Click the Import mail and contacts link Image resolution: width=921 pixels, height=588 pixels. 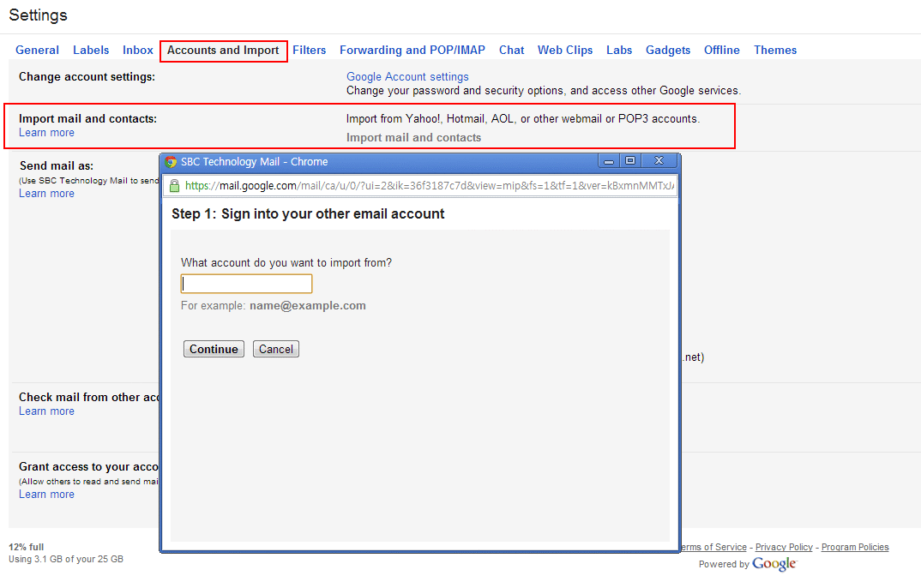[x=413, y=138]
